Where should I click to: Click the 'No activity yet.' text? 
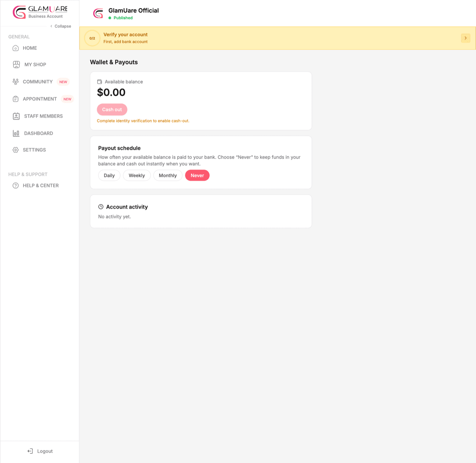[115, 217]
